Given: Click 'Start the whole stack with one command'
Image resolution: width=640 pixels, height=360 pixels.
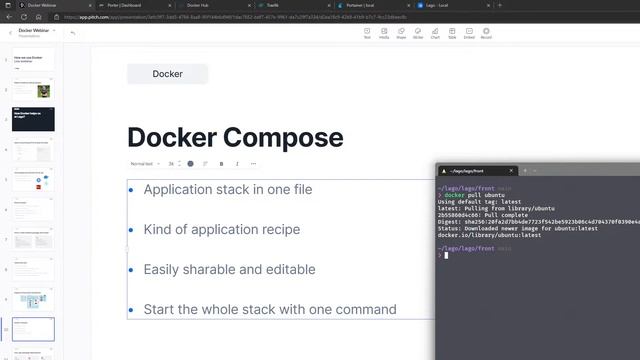Looking at the screenshot, I should 270,309.
